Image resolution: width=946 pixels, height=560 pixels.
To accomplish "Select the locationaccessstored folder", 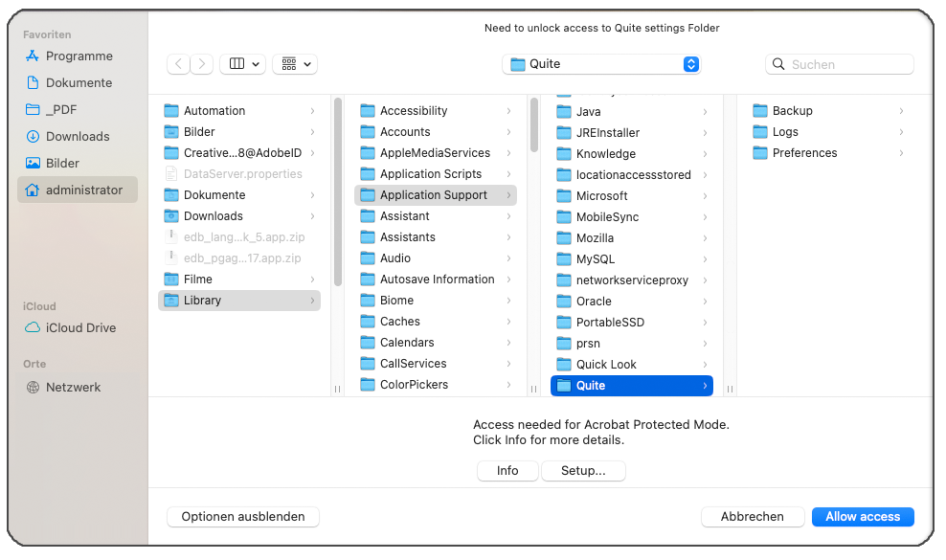I will coord(632,175).
